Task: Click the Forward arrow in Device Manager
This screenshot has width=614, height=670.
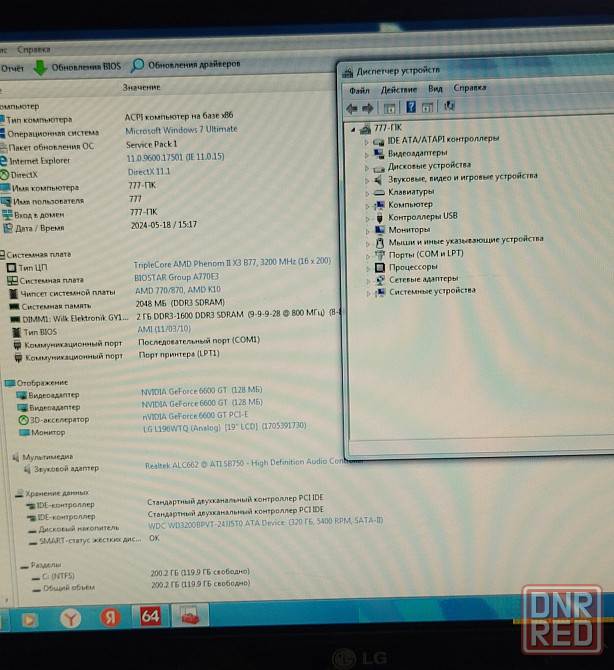Action: [x=367, y=109]
